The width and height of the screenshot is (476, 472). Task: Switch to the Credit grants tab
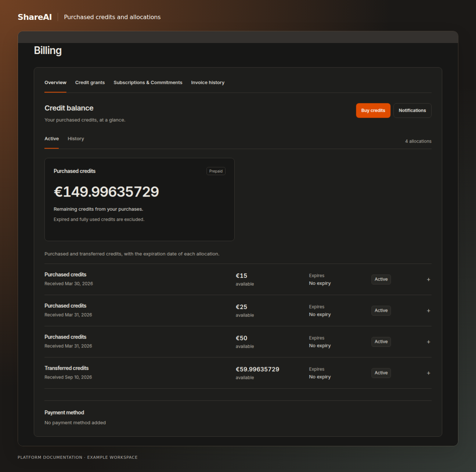click(90, 83)
